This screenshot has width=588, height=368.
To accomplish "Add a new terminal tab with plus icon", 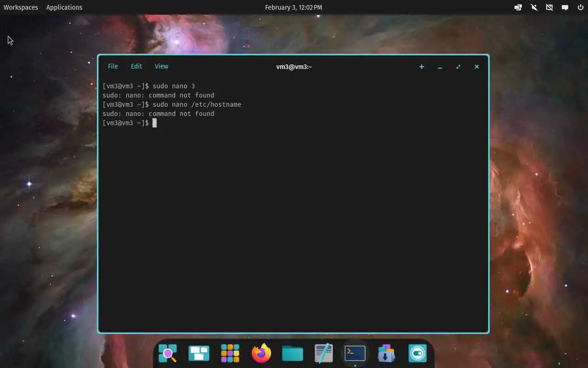I will 421,67.
